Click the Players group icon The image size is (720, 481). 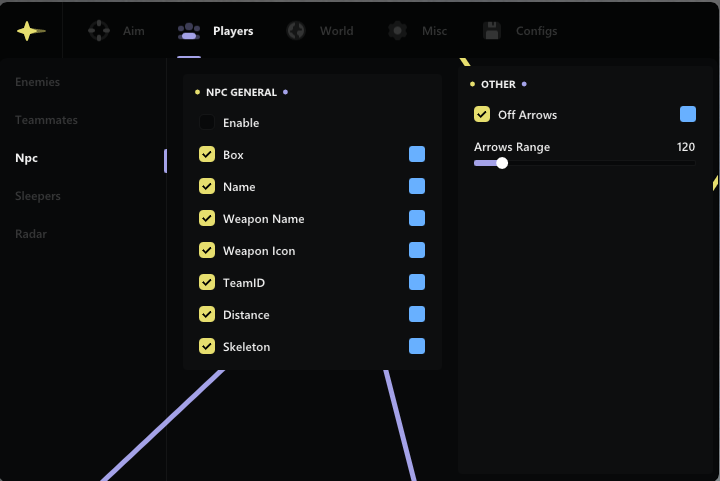pyautogui.click(x=188, y=31)
